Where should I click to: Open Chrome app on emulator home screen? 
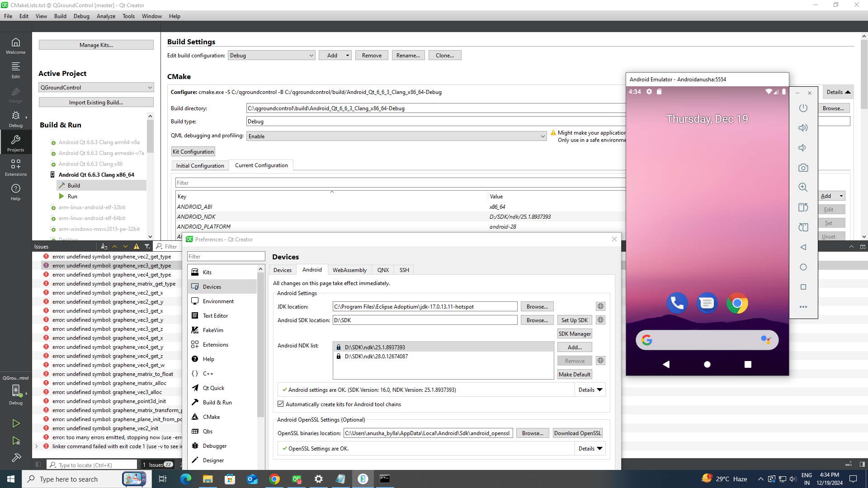pyautogui.click(x=737, y=303)
